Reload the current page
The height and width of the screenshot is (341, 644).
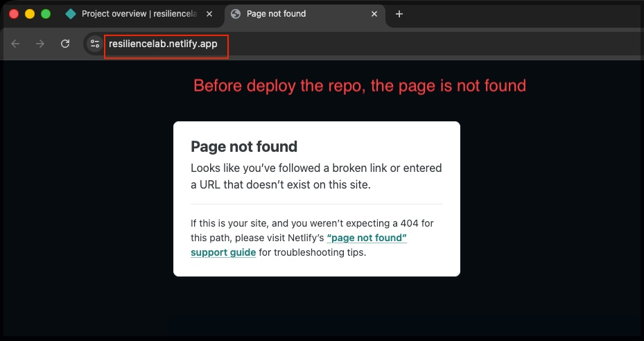65,44
